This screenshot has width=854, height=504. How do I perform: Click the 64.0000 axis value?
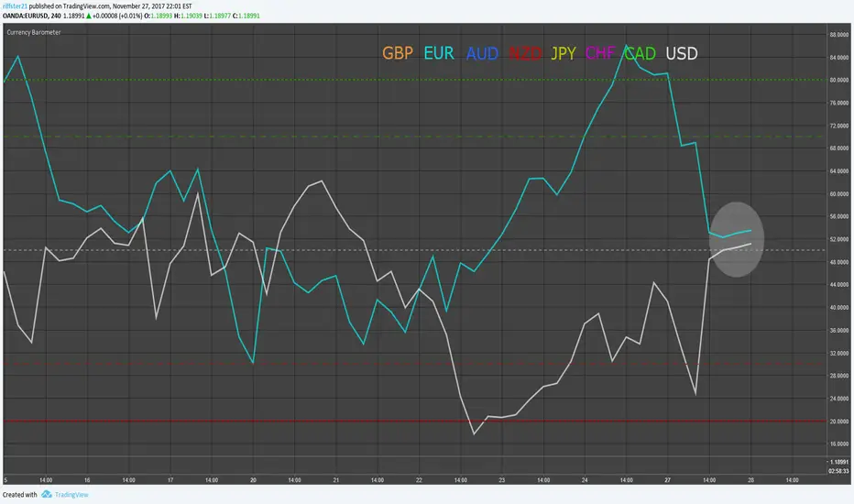click(838, 171)
